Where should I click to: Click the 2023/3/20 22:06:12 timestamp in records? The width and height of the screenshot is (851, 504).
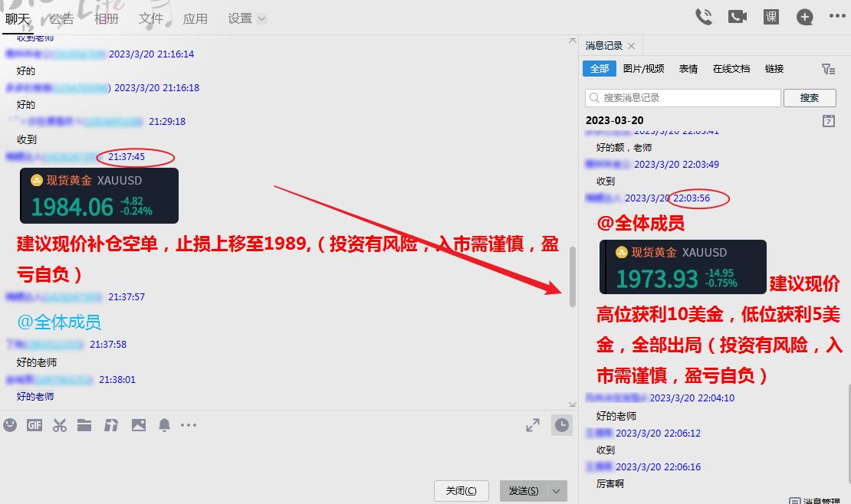pos(658,434)
